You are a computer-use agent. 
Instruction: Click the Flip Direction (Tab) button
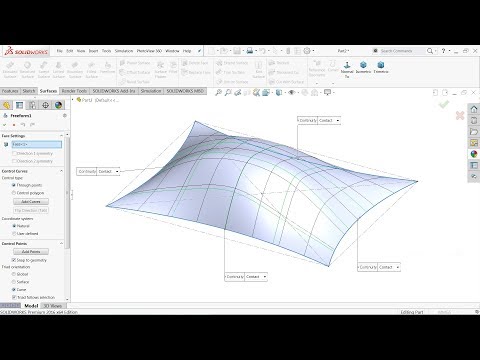click(31, 210)
